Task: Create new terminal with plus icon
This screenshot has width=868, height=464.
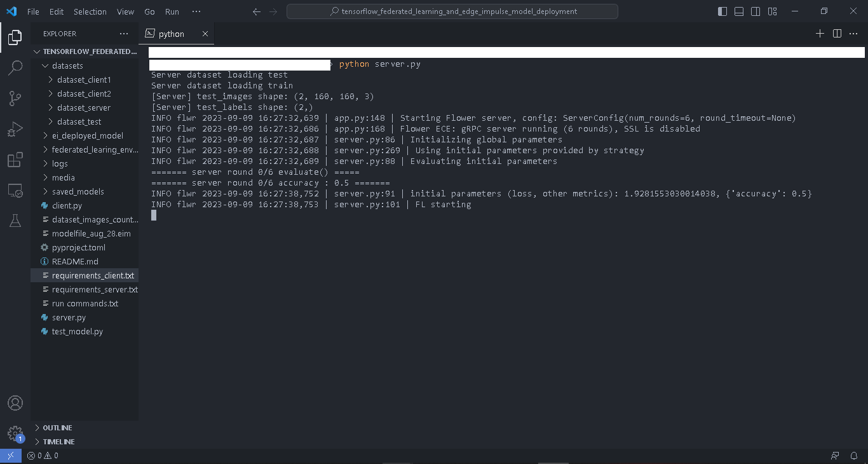Action: tap(820, 34)
